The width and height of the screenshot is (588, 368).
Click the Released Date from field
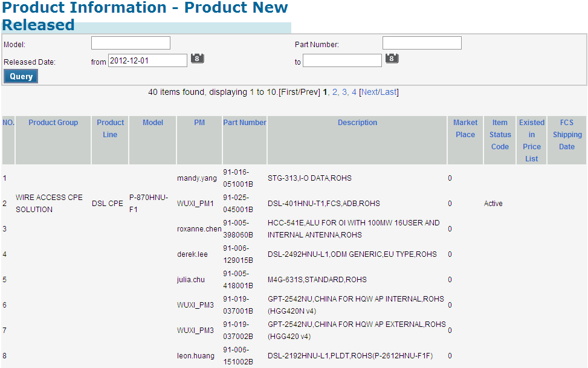(x=147, y=60)
